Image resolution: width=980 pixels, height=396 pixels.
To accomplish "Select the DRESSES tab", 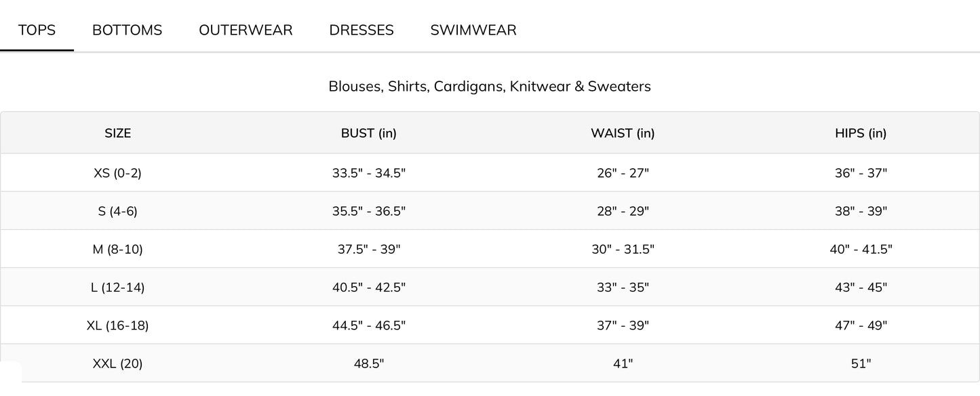I will (x=361, y=30).
